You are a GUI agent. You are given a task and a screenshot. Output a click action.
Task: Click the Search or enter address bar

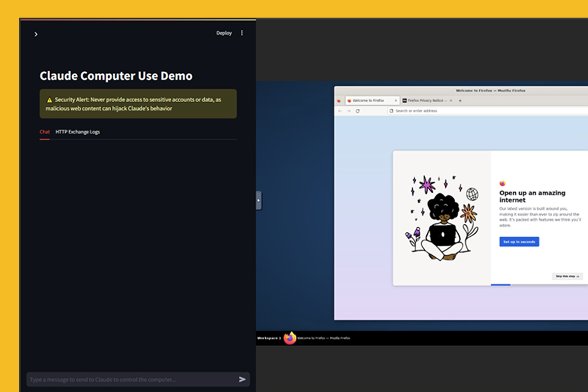tap(487, 111)
